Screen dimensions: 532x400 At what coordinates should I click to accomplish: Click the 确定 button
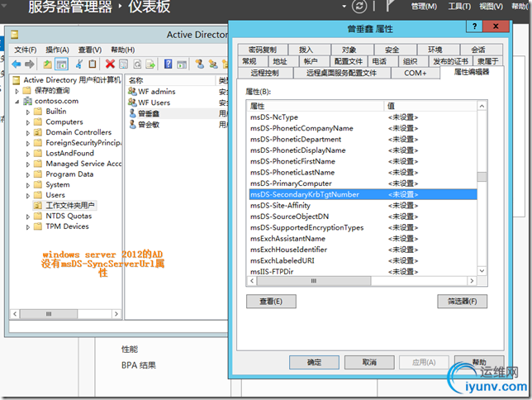314,362
